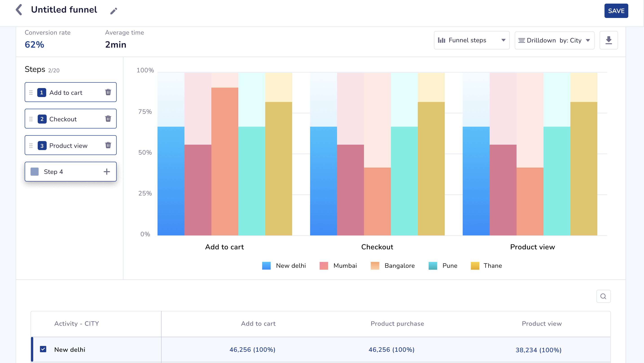Grab the drag handle of Add to cart
This screenshot has width=644, height=363.
[31, 93]
